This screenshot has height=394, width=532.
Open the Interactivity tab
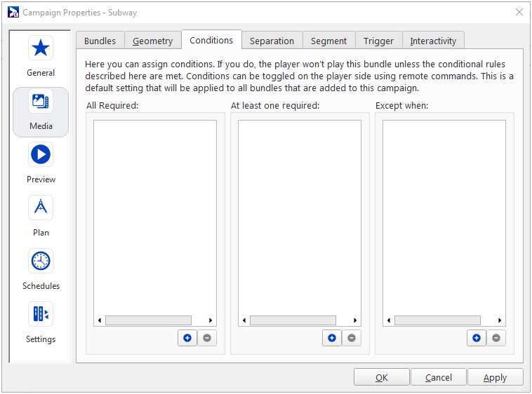pos(433,41)
